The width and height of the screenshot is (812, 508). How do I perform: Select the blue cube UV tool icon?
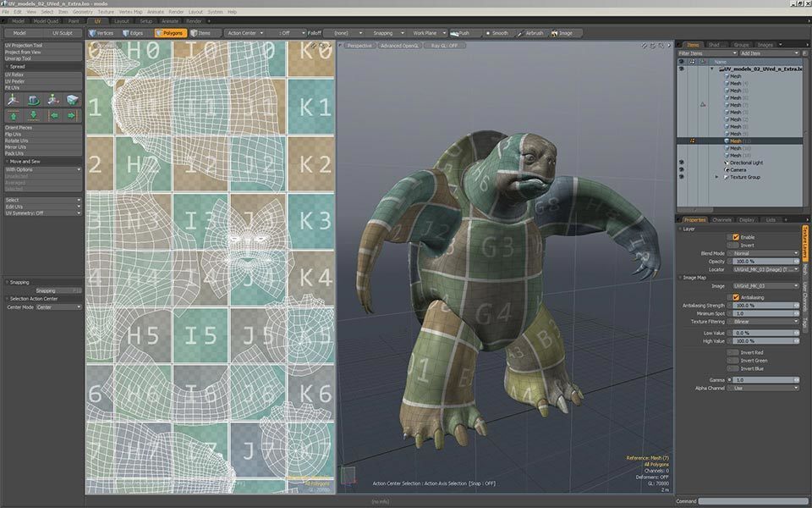pos(73,100)
